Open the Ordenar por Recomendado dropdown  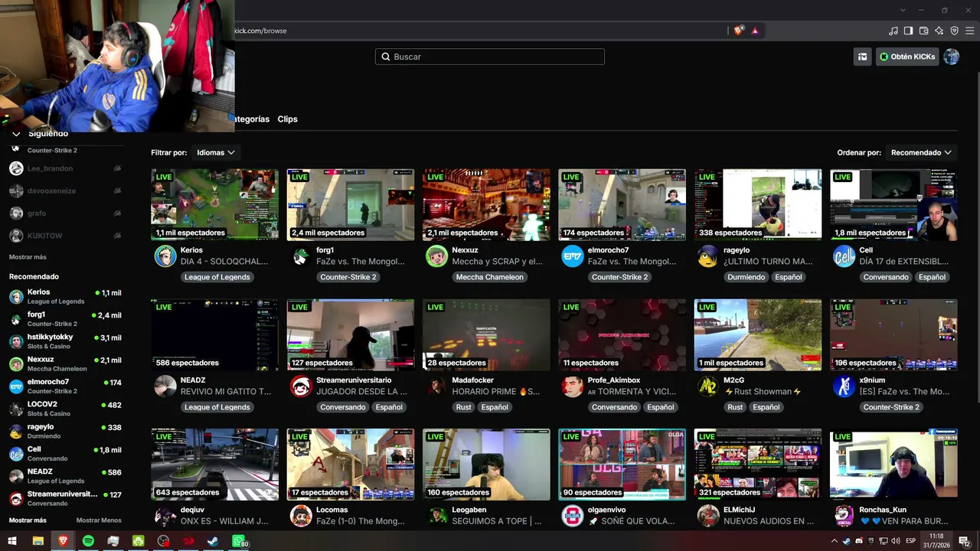(x=921, y=152)
